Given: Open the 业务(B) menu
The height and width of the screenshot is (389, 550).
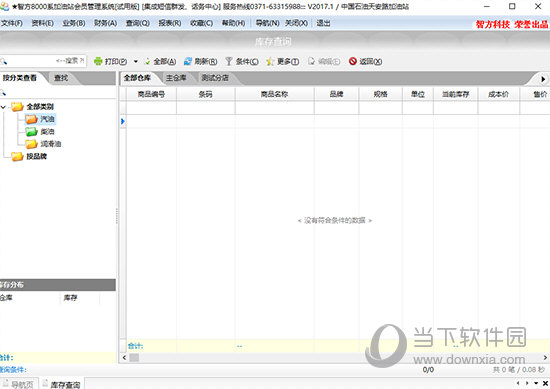Looking at the screenshot, I should tap(74, 23).
